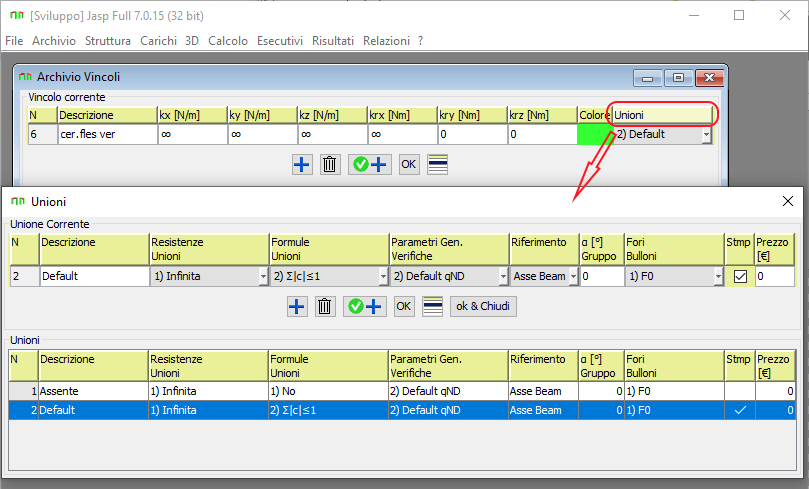Click N field value 6 in Vincolo corrente
This screenshot has width=809, height=489.
click(x=42, y=135)
